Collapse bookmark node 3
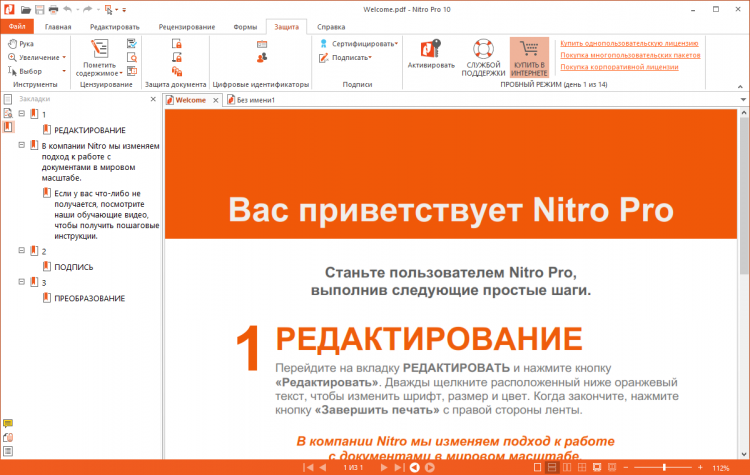 pyautogui.click(x=22, y=282)
